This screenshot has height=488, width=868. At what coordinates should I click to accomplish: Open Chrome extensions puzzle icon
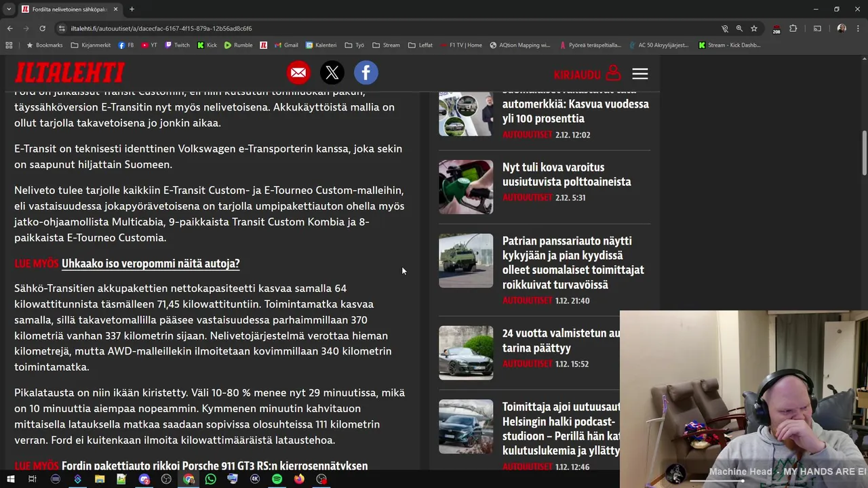click(x=793, y=28)
